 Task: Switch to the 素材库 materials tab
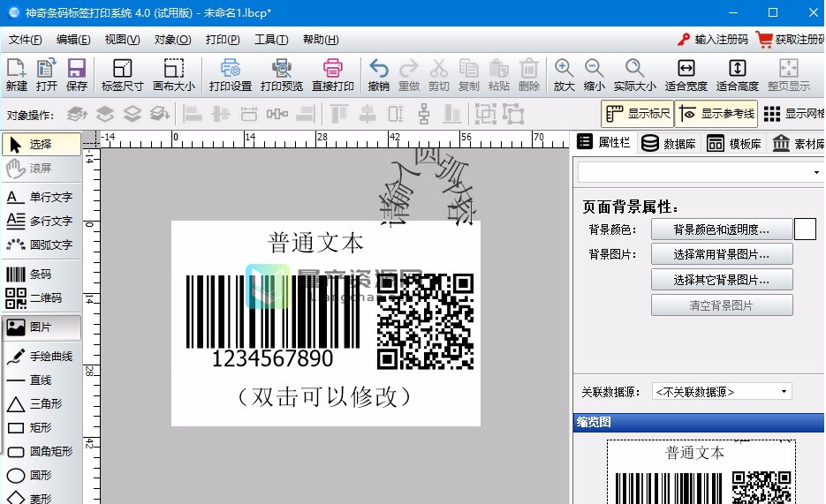coord(798,143)
